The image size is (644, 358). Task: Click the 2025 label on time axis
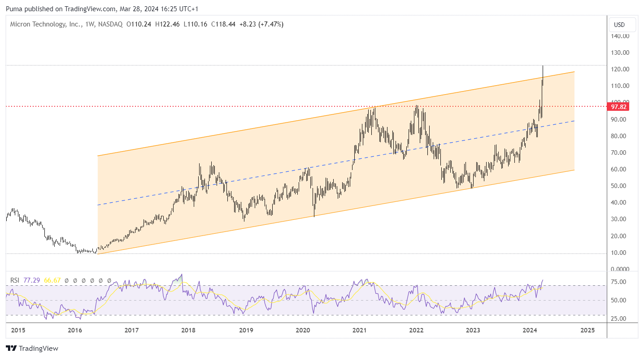pos(587,330)
